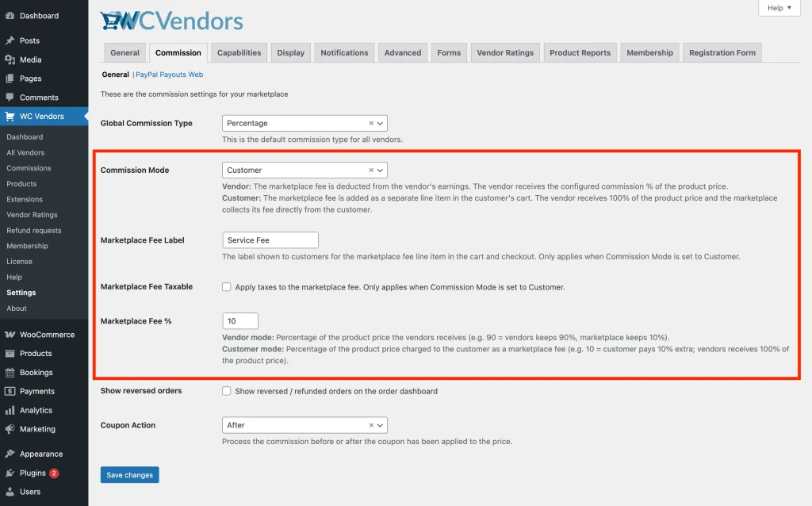The height and width of the screenshot is (506, 812).
Task: Open the Membership link in sidebar submenu
Action: point(28,246)
